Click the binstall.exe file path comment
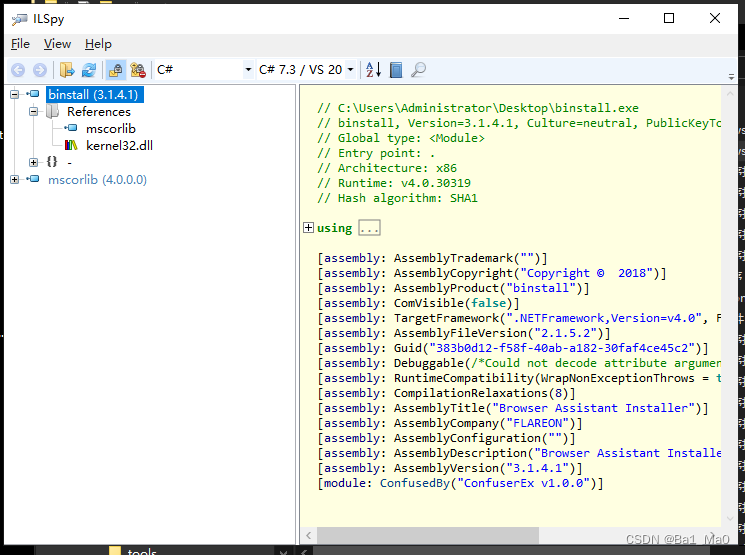The height and width of the screenshot is (555, 745). pos(478,108)
